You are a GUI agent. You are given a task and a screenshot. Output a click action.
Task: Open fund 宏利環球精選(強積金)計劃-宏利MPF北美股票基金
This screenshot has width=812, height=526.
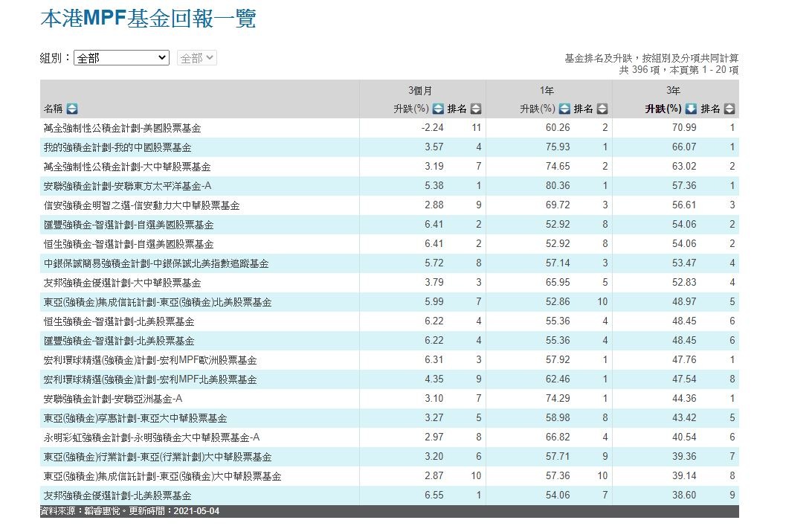pos(150,380)
